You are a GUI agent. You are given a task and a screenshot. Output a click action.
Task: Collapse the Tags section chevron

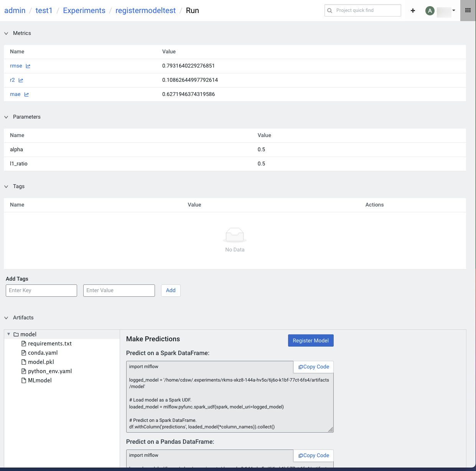[x=6, y=186]
